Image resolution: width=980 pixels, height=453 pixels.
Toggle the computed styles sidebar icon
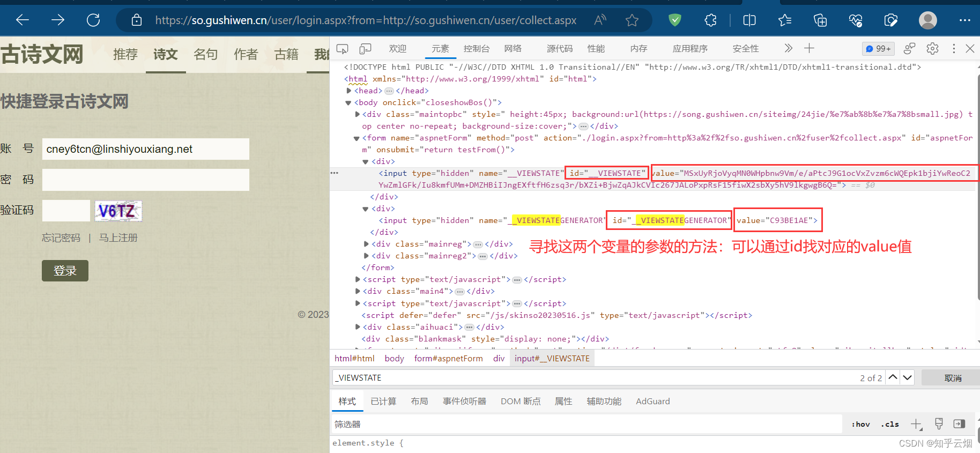click(959, 424)
